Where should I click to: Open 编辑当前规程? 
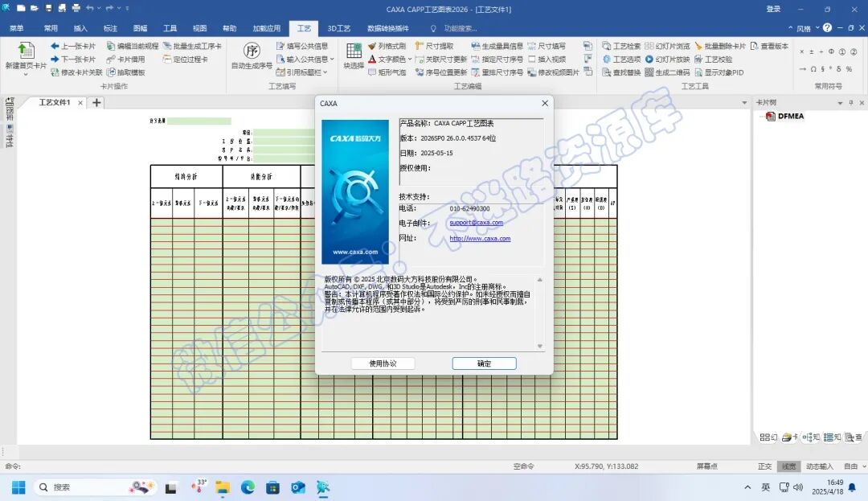tap(133, 46)
